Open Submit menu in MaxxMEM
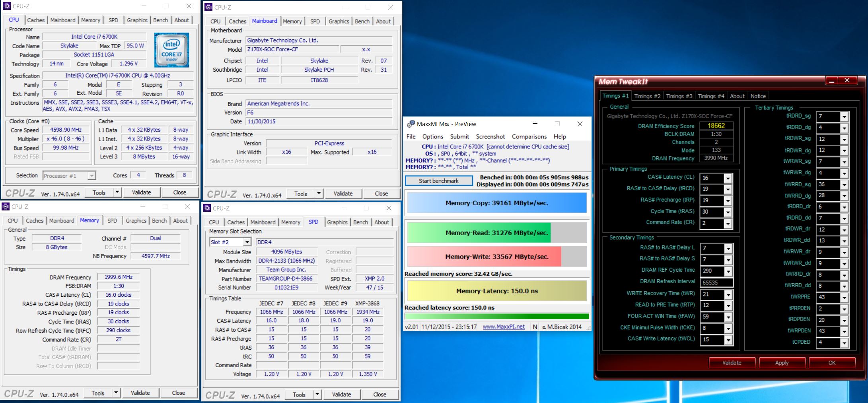 point(459,136)
